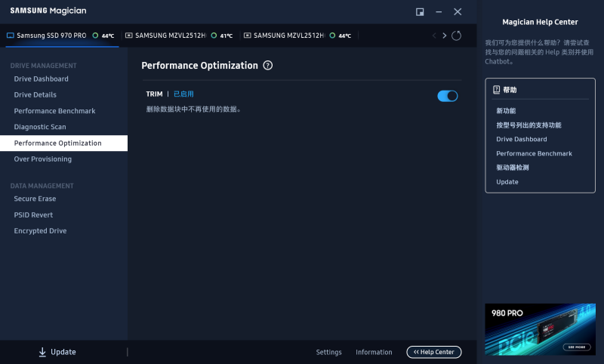Open 按型号列出的支持功能 help topic
The image size is (604, 364).
pyautogui.click(x=528, y=125)
